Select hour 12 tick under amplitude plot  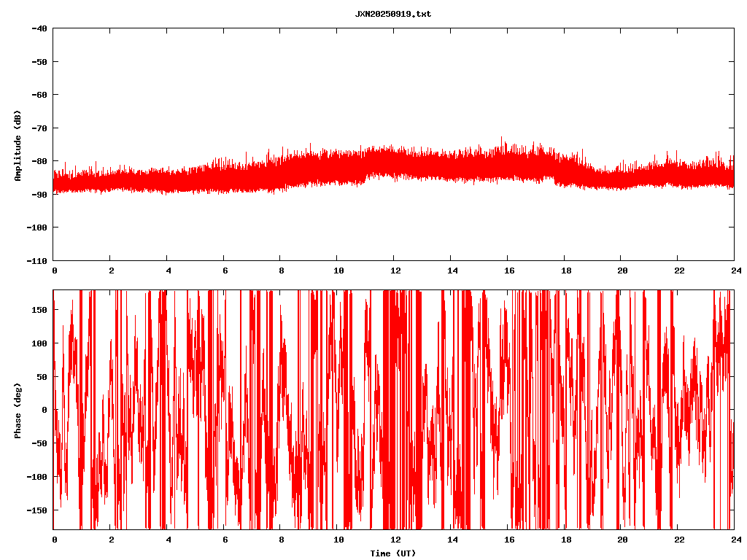point(394,271)
